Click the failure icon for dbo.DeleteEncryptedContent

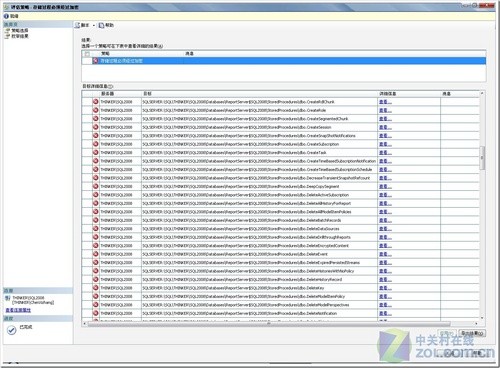96,245
